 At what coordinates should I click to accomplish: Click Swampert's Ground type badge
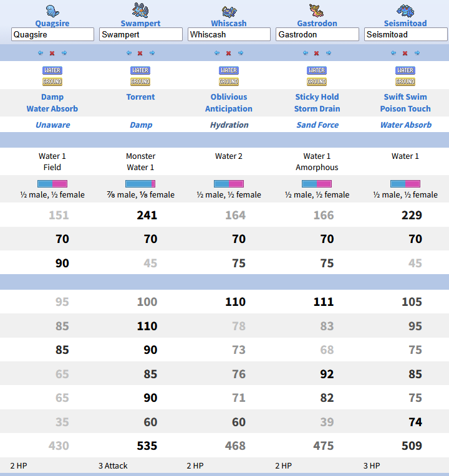click(x=140, y=82)
